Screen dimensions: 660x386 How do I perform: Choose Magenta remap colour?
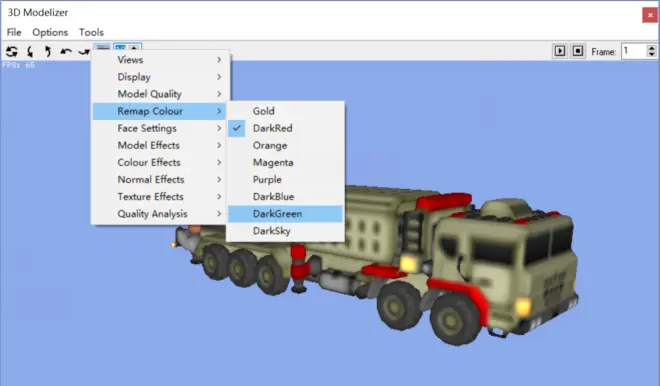click(x=285, y=162)
